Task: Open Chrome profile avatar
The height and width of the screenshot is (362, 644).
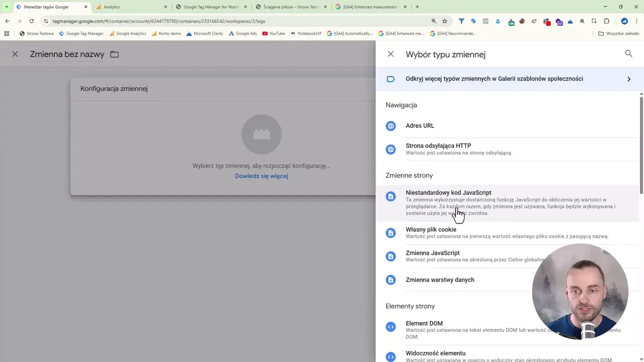Action: (624, 21)
